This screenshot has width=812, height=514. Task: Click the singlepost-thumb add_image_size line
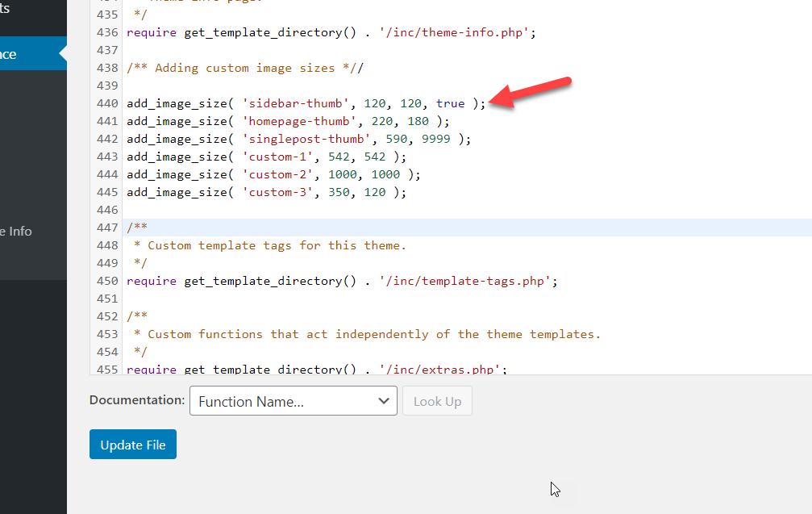(x=299, y=139)
